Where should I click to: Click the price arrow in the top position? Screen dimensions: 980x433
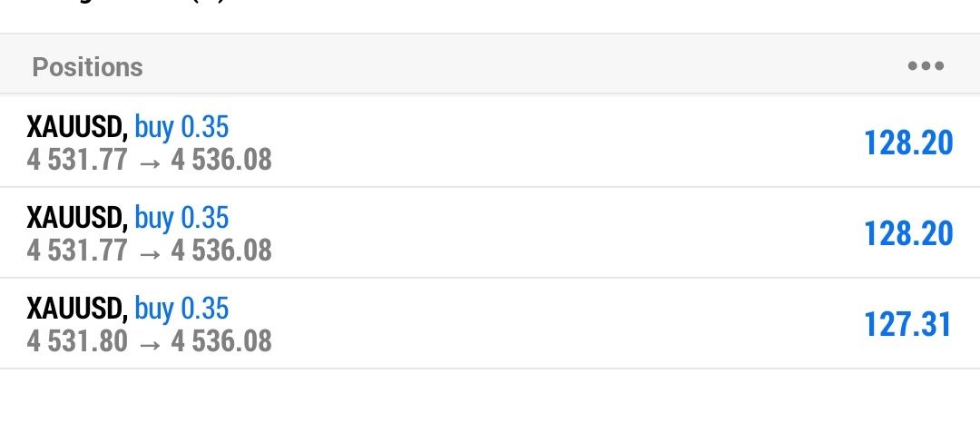pos(149,161)
